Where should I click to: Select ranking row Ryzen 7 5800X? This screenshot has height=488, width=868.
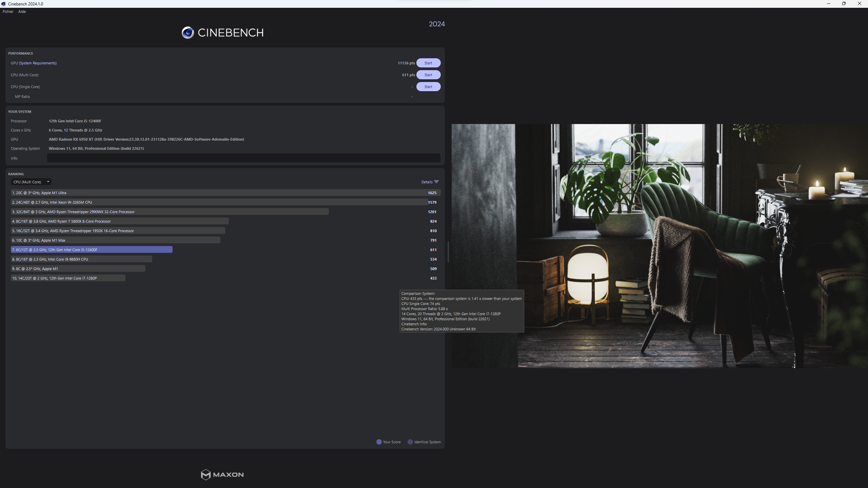coord(225,221)
